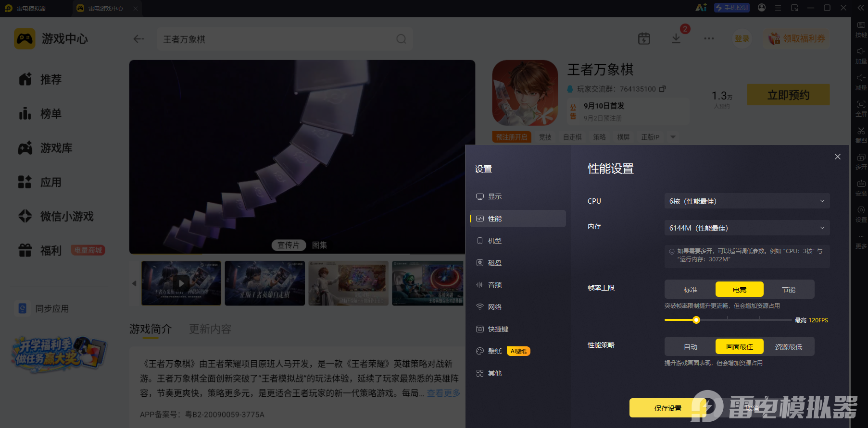Viewport: 868px width, 428px height.
Task: Increase volume with 加量 sidebar icon
Action: pos(861,55)
